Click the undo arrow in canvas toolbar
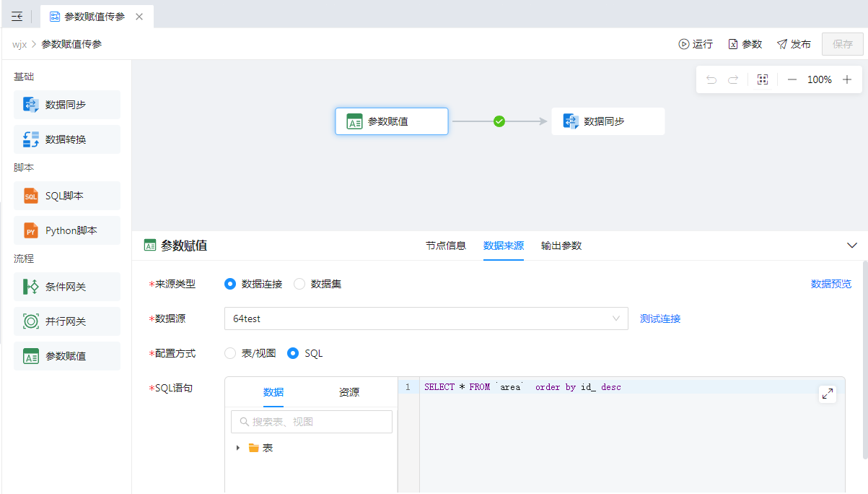This screenshot has height=494, width=868. click(711, 79)
